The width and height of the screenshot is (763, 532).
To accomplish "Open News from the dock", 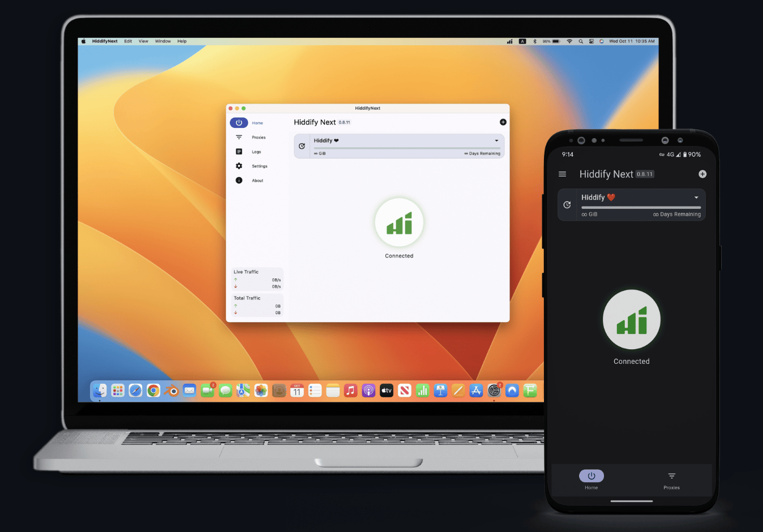I will (405, 391).
